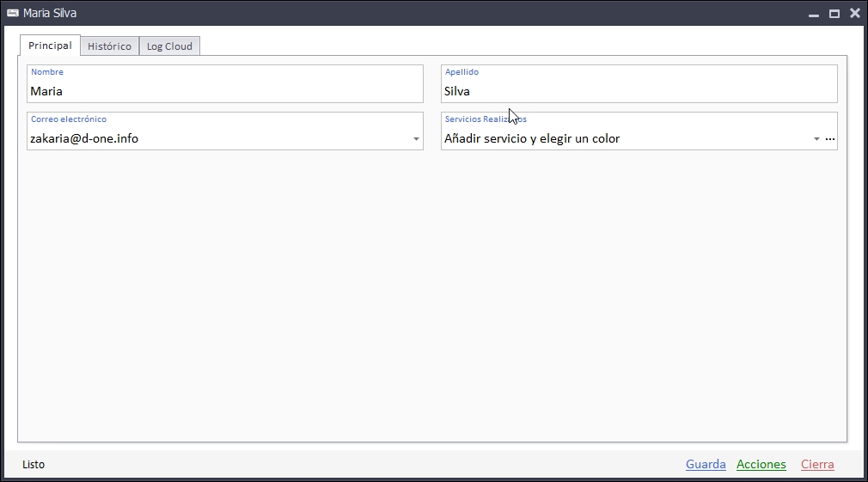868x482 pixels.
Task: Minimize the Maria Silva window
Action: 813,14
